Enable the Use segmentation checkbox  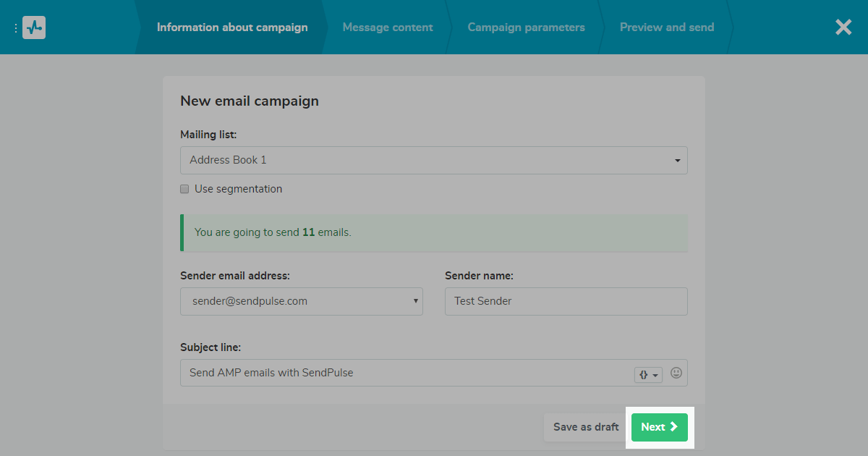click(x=185, y=189)
